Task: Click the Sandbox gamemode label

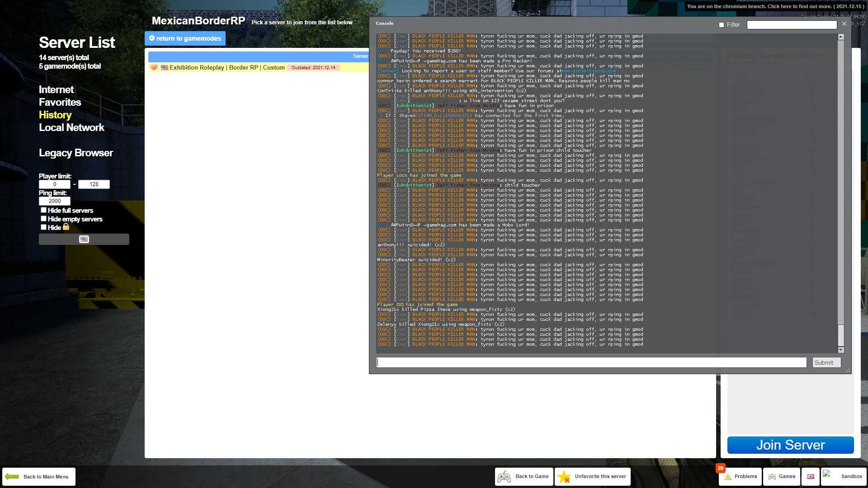Action: [851, 477]
